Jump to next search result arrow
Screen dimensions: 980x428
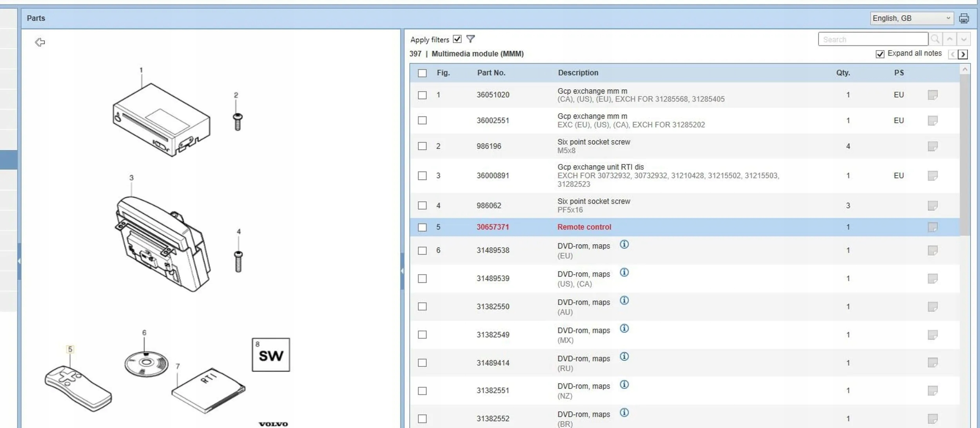(x=964, y=39)
